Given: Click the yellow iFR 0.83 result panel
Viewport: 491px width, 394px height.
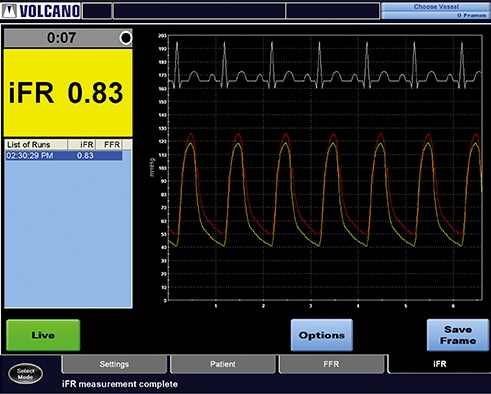Looking at the screenshot, I should 68,93.
